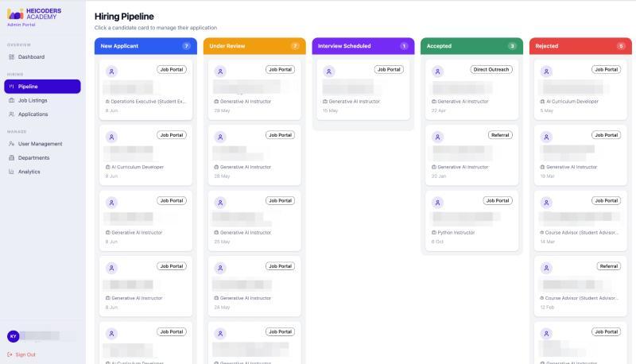Click Accepted count badge

512,46
